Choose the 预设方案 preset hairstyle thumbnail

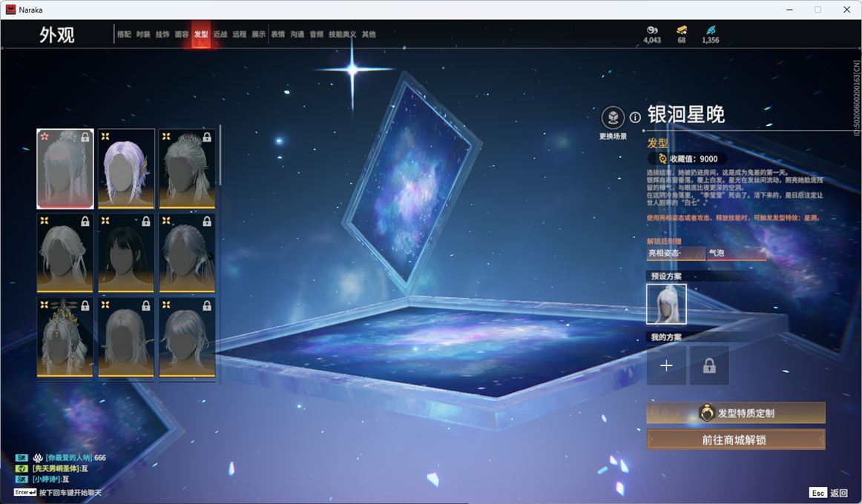pos(666,304)
